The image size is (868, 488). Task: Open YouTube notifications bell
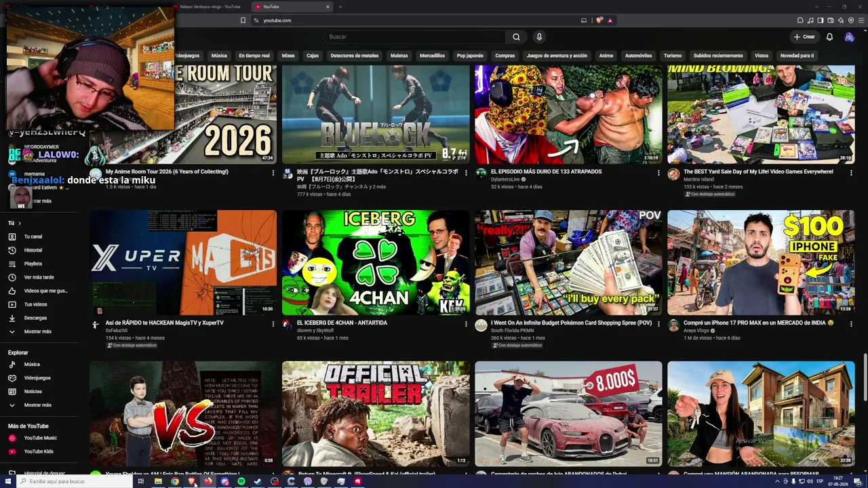(x=829, y=37)
